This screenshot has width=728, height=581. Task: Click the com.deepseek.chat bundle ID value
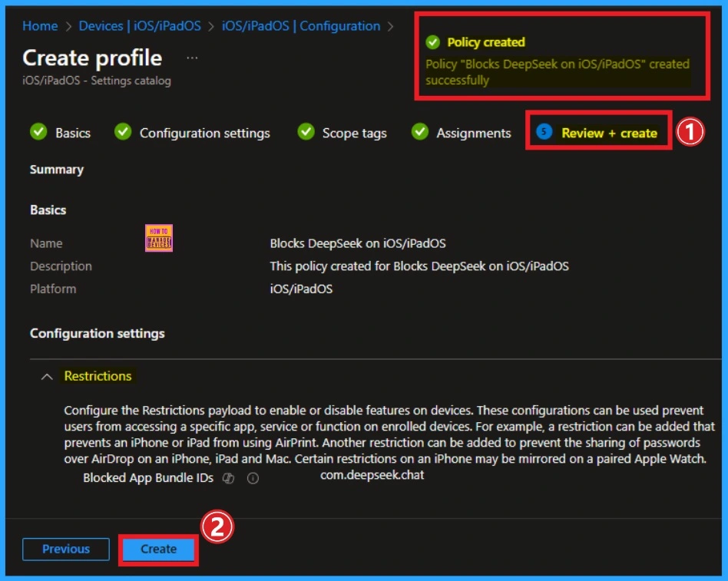pos(372,475)
